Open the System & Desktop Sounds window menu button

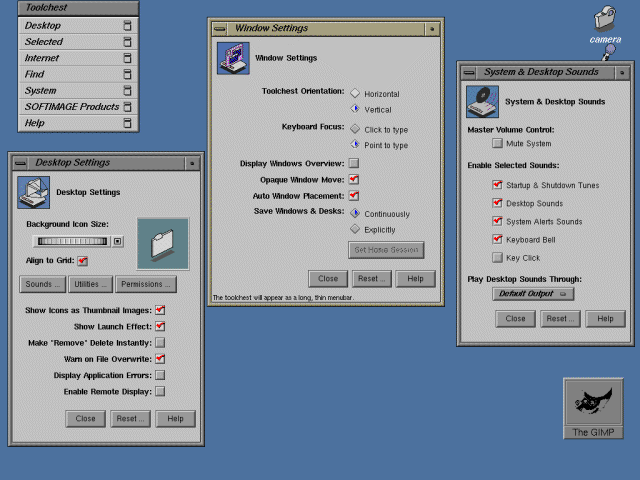(470, 72)
